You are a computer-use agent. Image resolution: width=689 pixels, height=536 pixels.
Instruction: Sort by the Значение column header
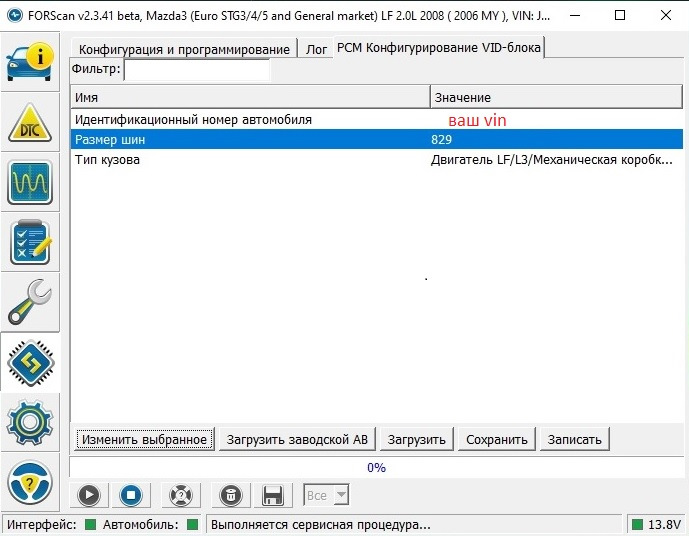[556, 97]
